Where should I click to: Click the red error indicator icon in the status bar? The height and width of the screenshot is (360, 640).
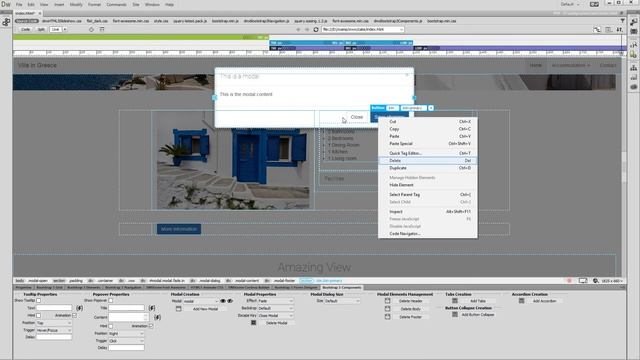pyautogui.click(x=569, y=281)
